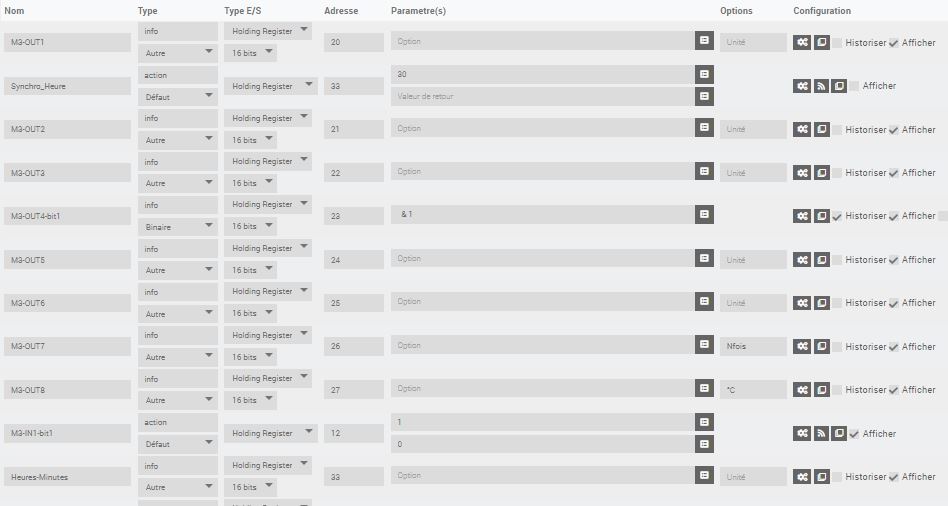Open 16 bits dropdown for M3-OUT5
Image resolution: width=948 pixels, height=506 pixels.
click(250, 270)
